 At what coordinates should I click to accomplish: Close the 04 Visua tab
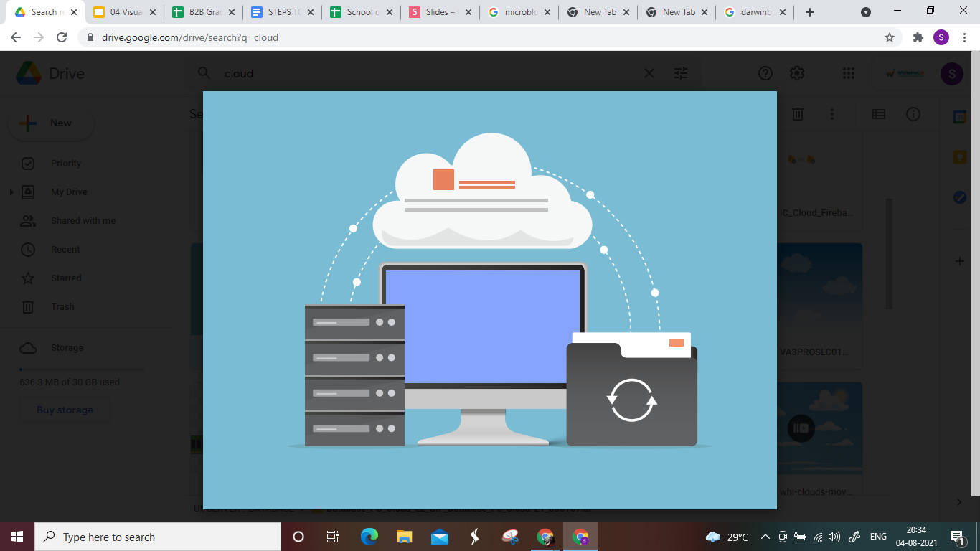(152, 12)
